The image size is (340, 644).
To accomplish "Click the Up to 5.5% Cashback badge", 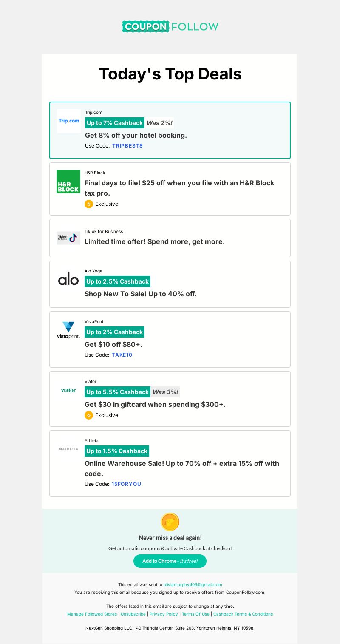I will point(117,392).
